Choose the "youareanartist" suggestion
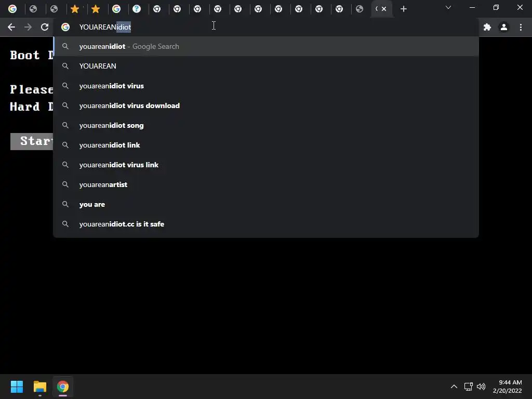532x399 pixels. coord(266,184)
